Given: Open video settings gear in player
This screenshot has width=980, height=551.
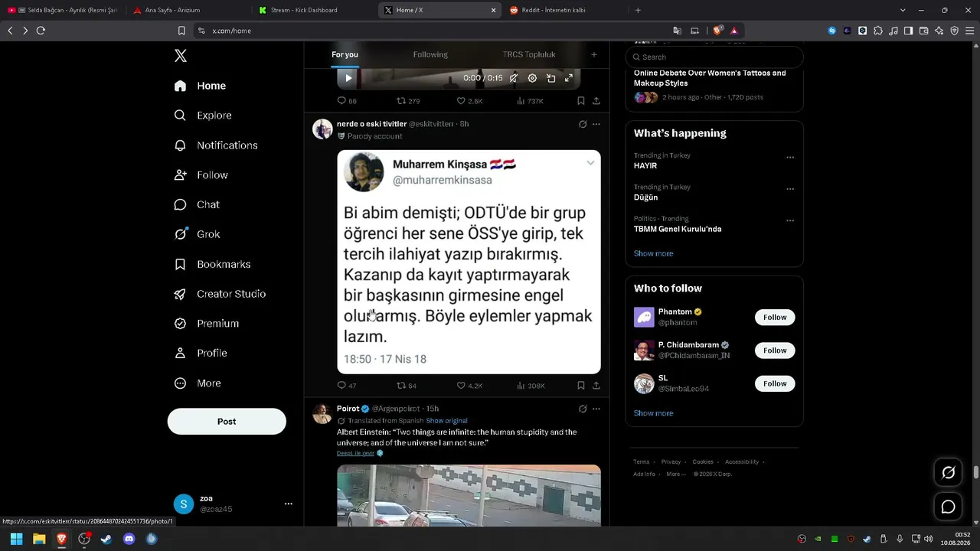Looking at the screenshot, I should [x=532, y=78].
